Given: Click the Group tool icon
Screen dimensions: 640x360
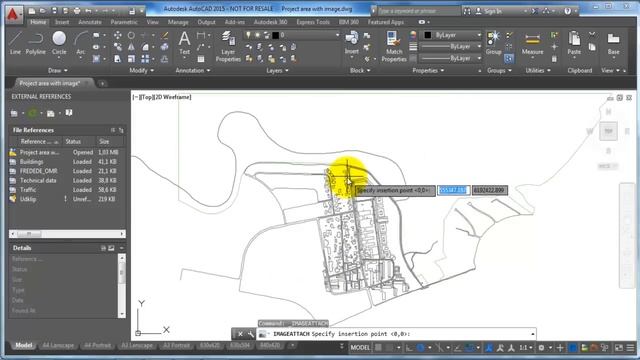Looking at the screenshot, I should coord(493,43).
